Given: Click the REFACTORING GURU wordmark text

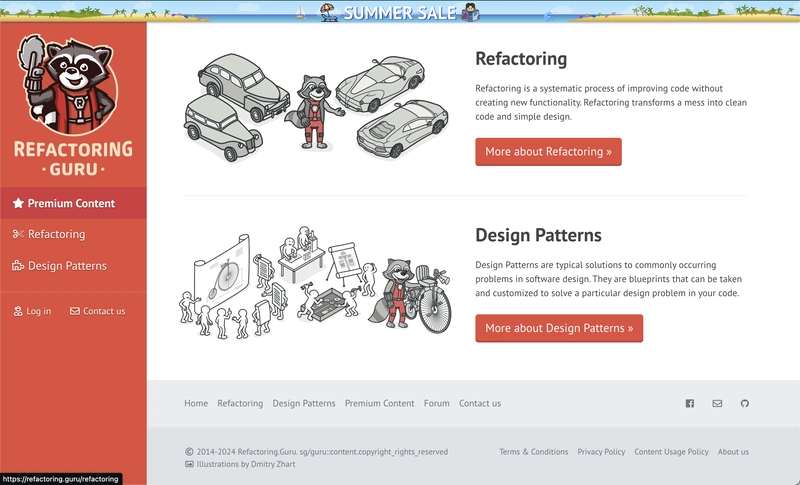Looking at the screenshot, I should pos(73,159).
